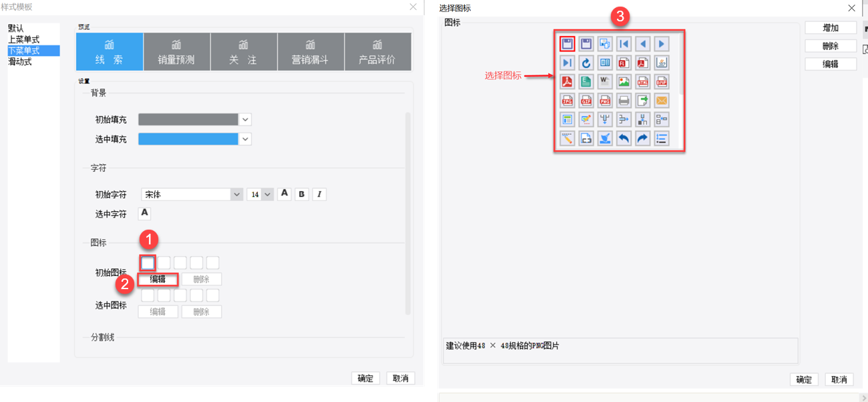Image resolution: width=868 pixels, height=402 pixels.
Task: Select the blue redo arrow icon
Action: (x=642, y=138)
